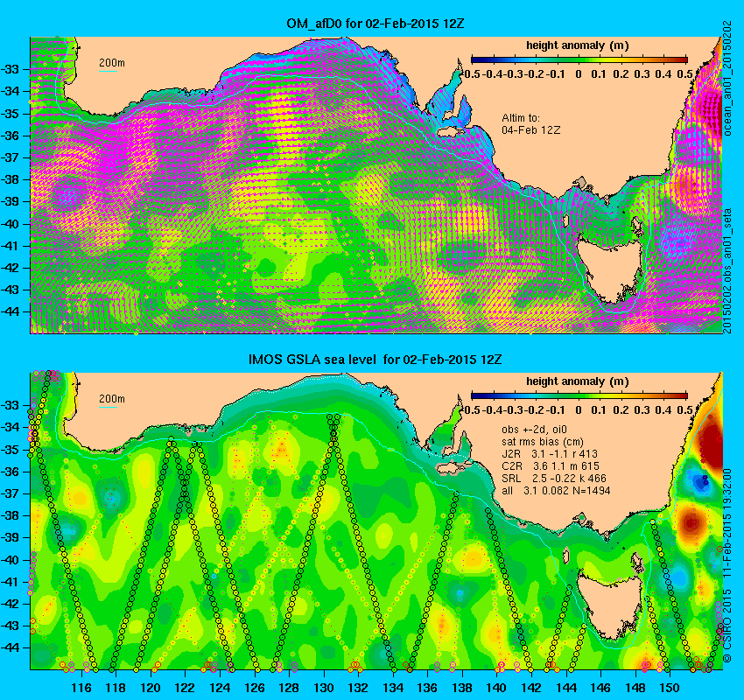Click longitude label "132"
The width and height of the screenshot is (744, 700).
[359, 688]
